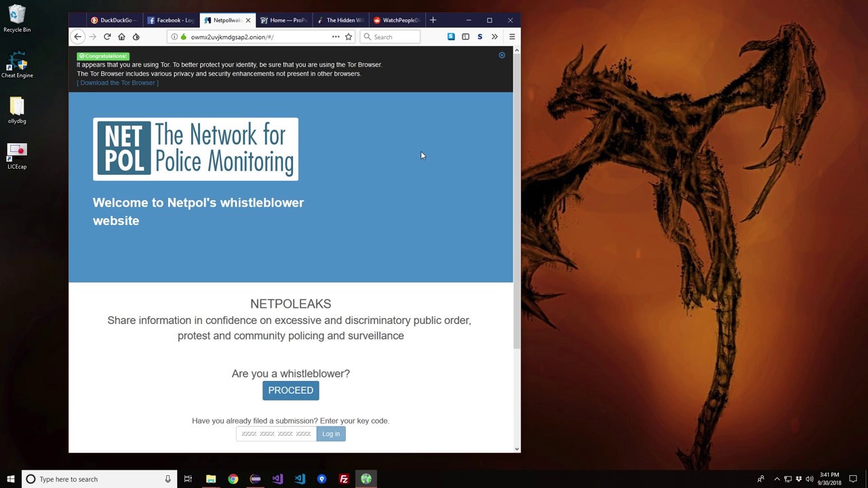Click the Dropbox tray icon
868x488 pixels.
point(799,479)
